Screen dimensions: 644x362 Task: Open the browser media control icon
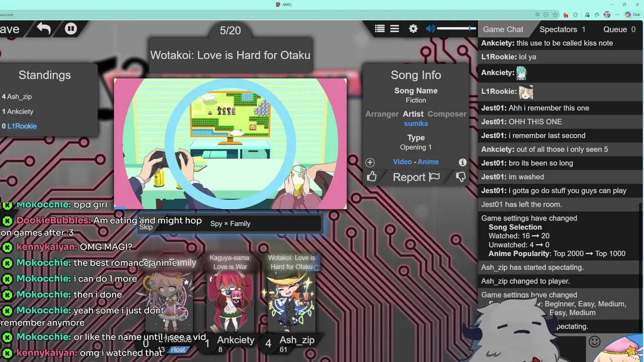587,15
